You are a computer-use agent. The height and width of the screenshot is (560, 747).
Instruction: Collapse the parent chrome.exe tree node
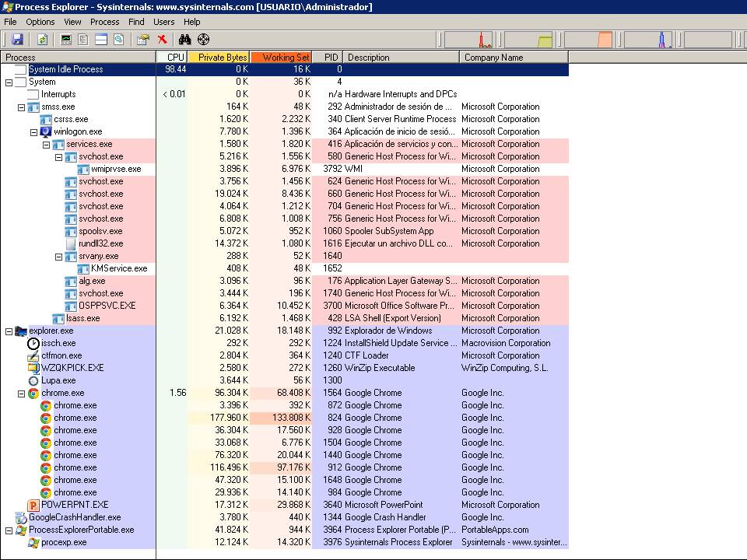[21, 394]
